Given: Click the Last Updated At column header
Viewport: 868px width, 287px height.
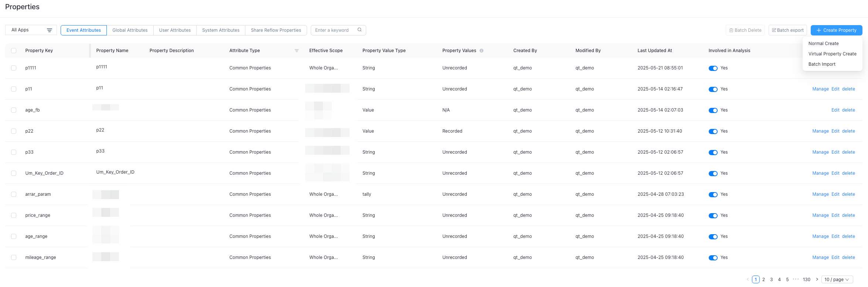Looking at the screenshot, I should [654, 51].
